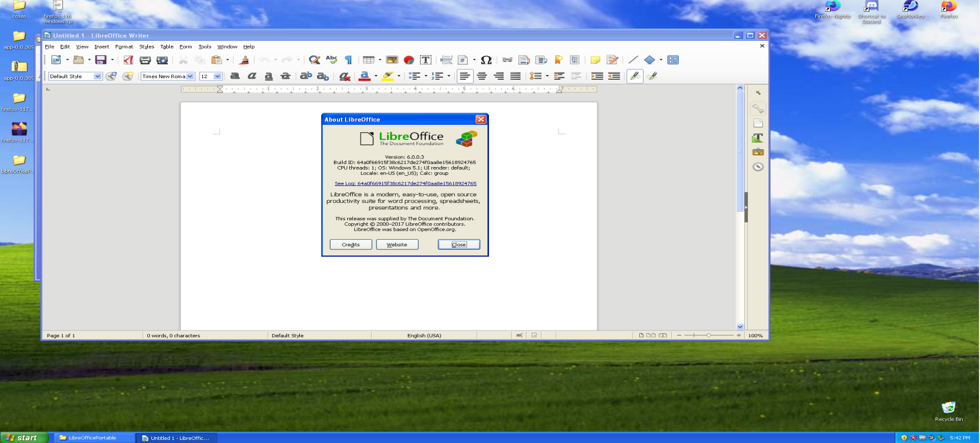The width and height of the screenshot is (980, 443).
Task: Open the sidebar Gallery icon
Action: (758, 152)
